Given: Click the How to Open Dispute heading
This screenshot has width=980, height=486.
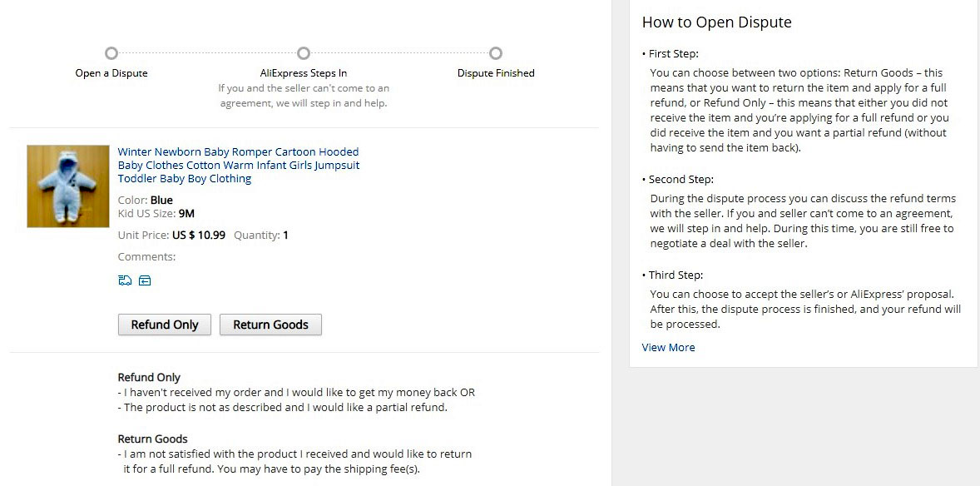Looking at the screenshot, I should tap(717, 22).
